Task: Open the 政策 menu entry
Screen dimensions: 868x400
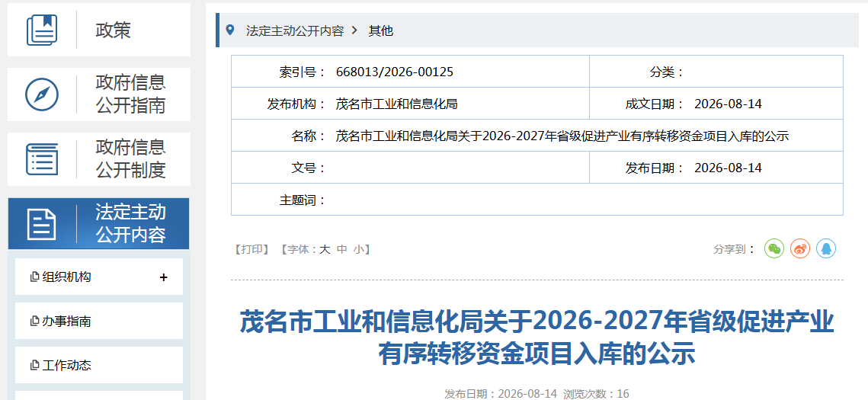Action: 99,30
